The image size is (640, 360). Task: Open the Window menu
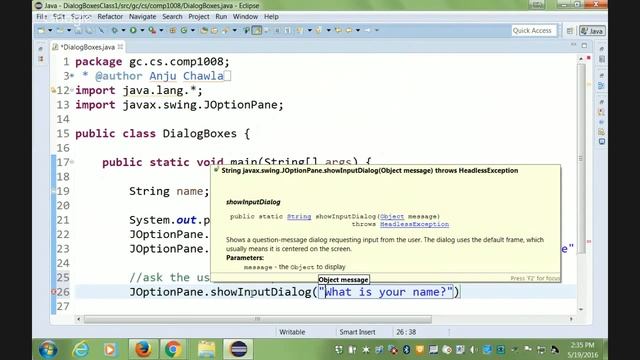[245, 17]
